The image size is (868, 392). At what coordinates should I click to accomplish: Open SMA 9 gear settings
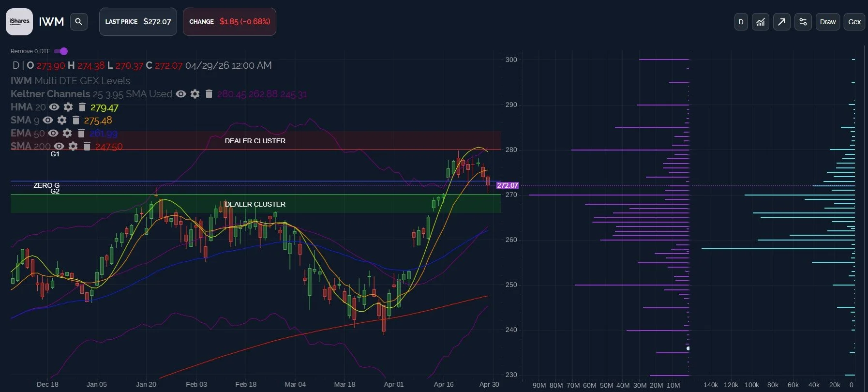[62, 120]
